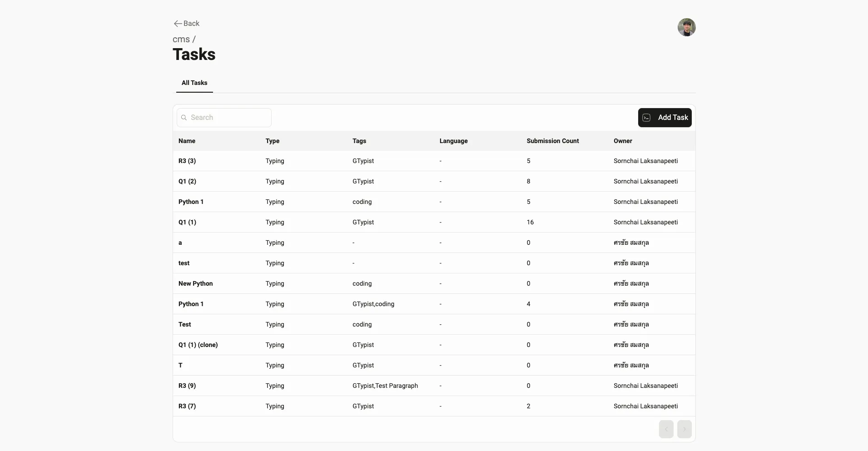Click the Submission Count column header
The image size is (868, 451).
[x=553, y=141]
